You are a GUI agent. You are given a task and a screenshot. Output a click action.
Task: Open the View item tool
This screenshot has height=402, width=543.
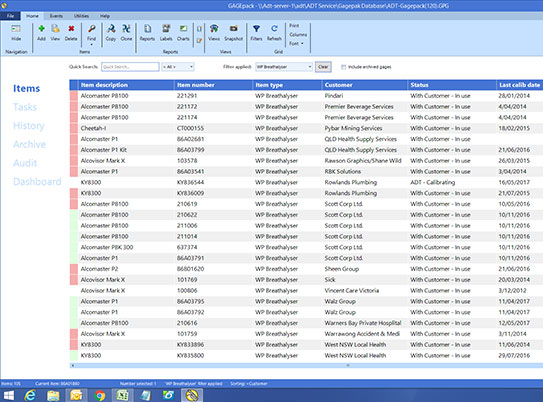click(x=55, y=33)
